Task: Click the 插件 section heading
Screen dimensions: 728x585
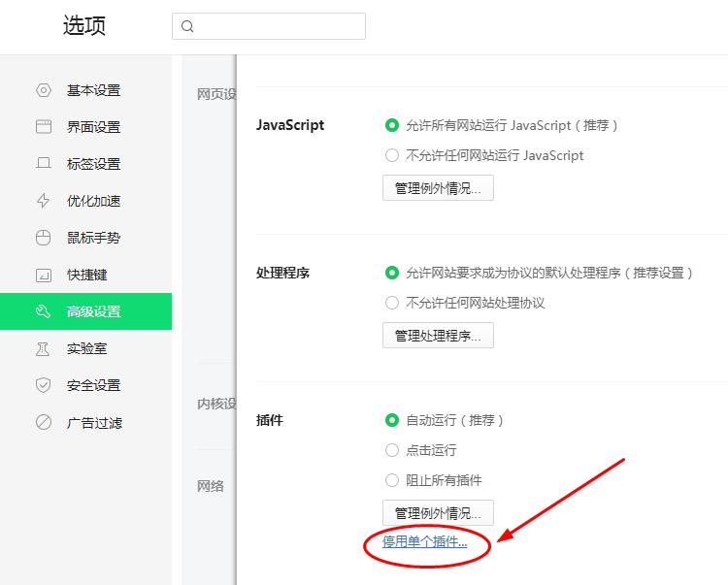Action: coord(270,420)
